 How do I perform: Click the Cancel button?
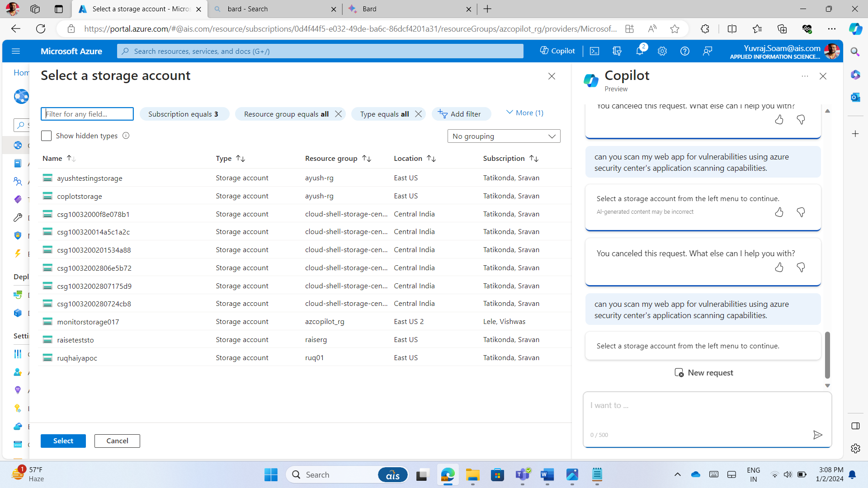pyautogui.click(x=117, y=441)
